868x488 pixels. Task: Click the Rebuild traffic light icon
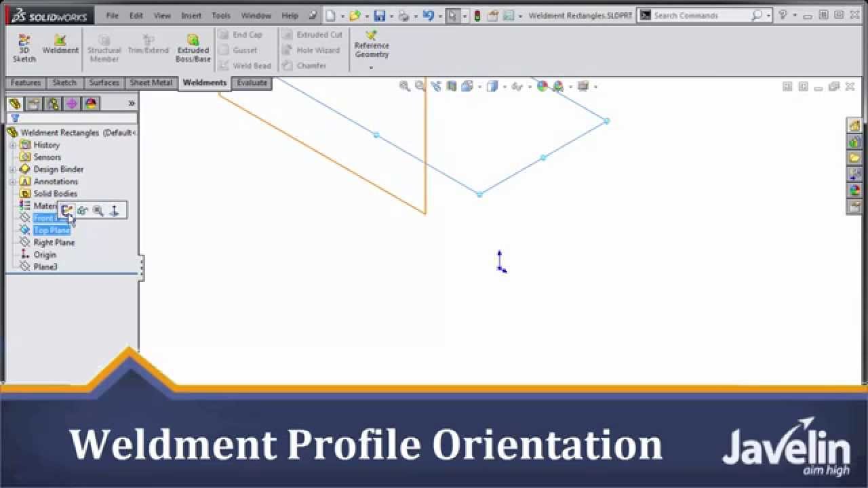click(x=477, y=15)
